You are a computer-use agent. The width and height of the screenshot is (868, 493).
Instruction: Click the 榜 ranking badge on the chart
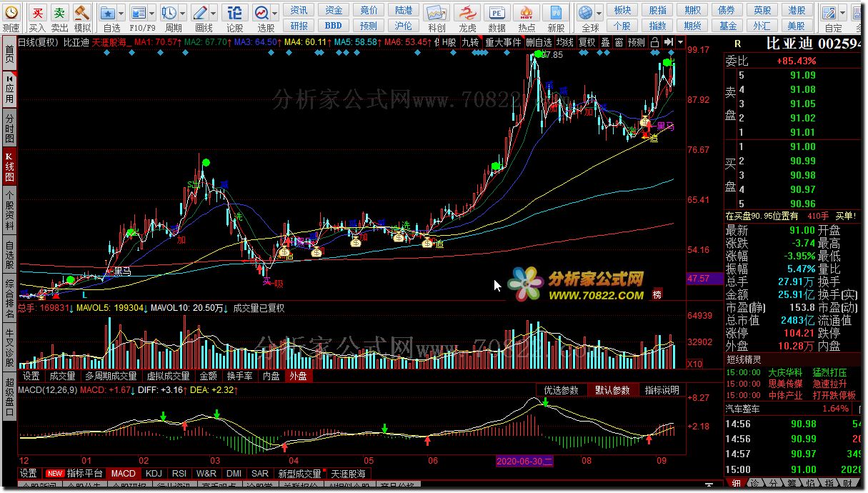[x=657, y=294]
